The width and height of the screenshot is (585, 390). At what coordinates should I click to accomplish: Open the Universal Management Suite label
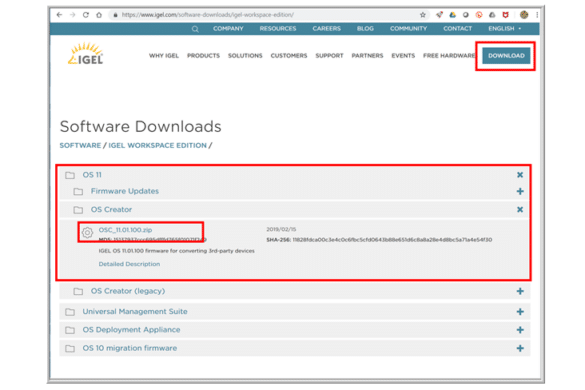[x=135, y=311]
